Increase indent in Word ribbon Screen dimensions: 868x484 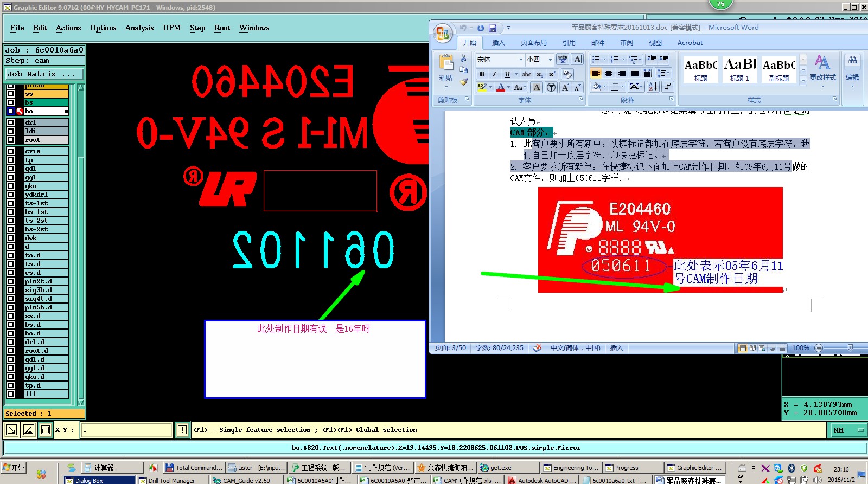pos(664,59)
